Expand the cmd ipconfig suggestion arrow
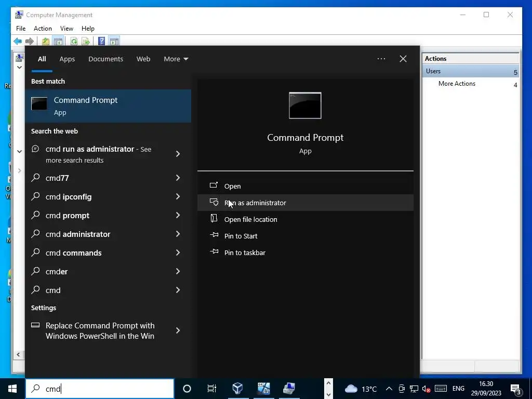 (178, 196)
